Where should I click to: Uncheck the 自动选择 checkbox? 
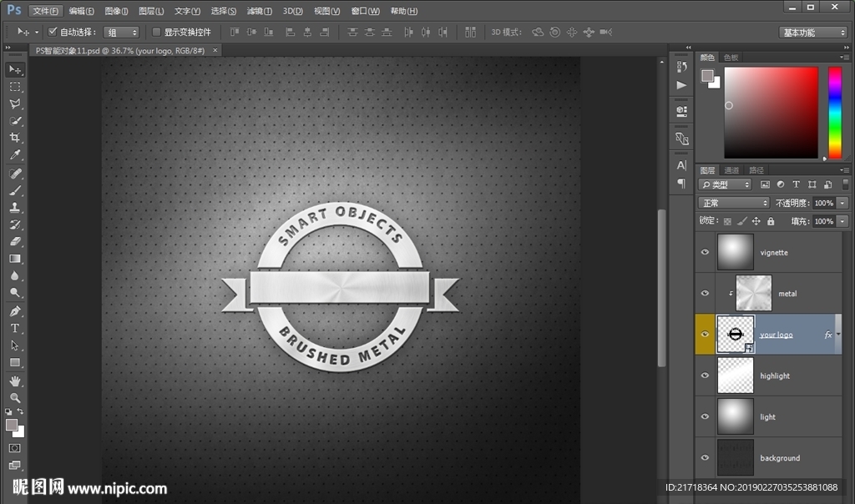pos(53,32)
